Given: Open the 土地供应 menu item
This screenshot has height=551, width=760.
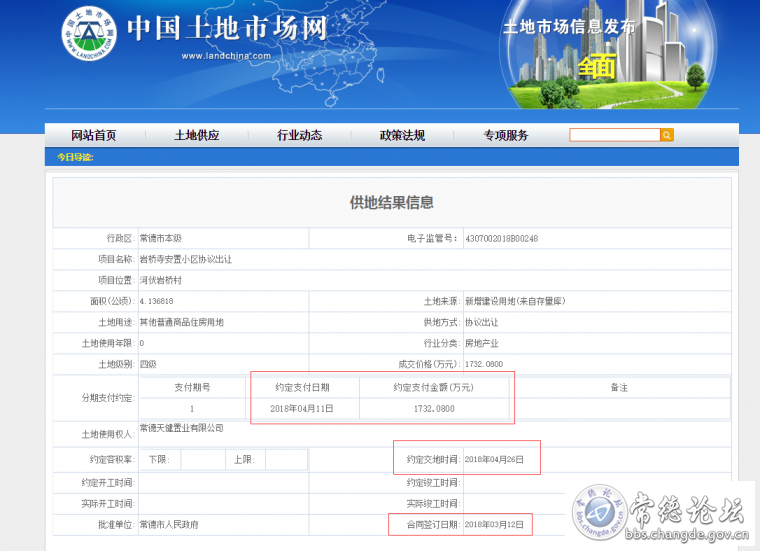Looking at the screenshot, I should pos(197,135).
